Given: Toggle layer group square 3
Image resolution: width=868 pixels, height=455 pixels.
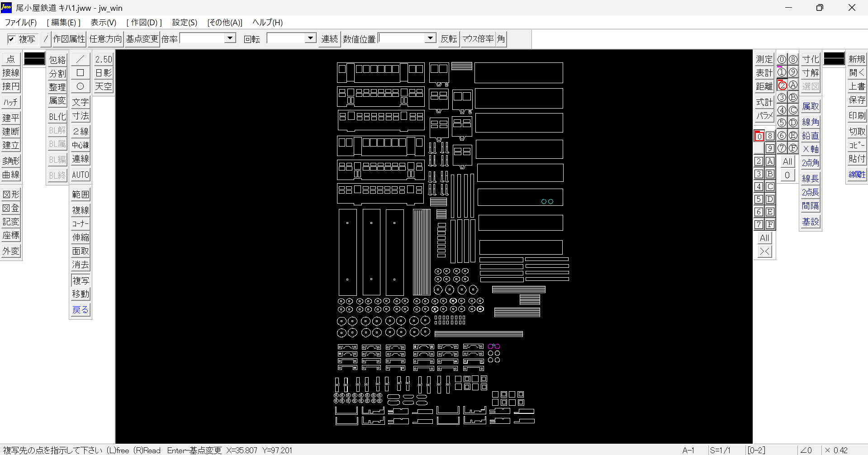Looking at the screenshot, I should click(x=759, y=174).
